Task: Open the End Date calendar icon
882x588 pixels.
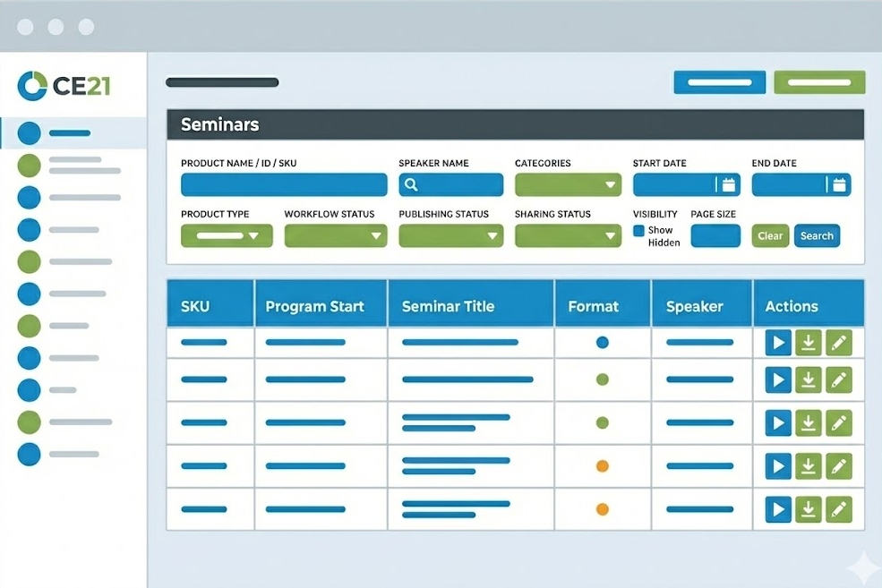Action: (839, 185)
